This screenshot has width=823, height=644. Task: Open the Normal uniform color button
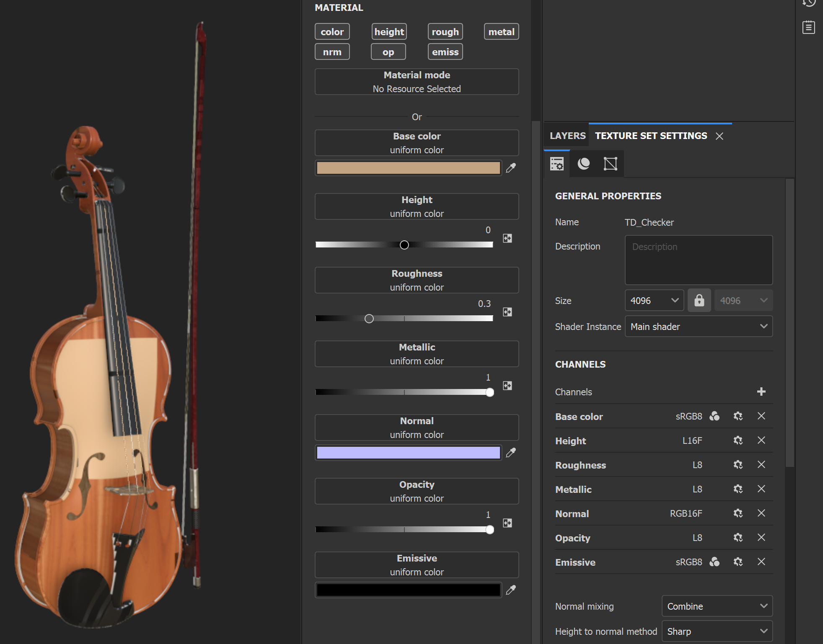click(417, 428)
